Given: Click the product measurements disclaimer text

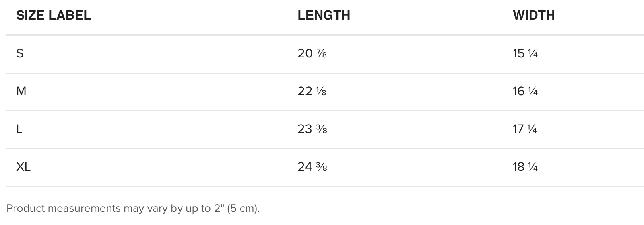Looking at the screenshot, I should [133, 208].
